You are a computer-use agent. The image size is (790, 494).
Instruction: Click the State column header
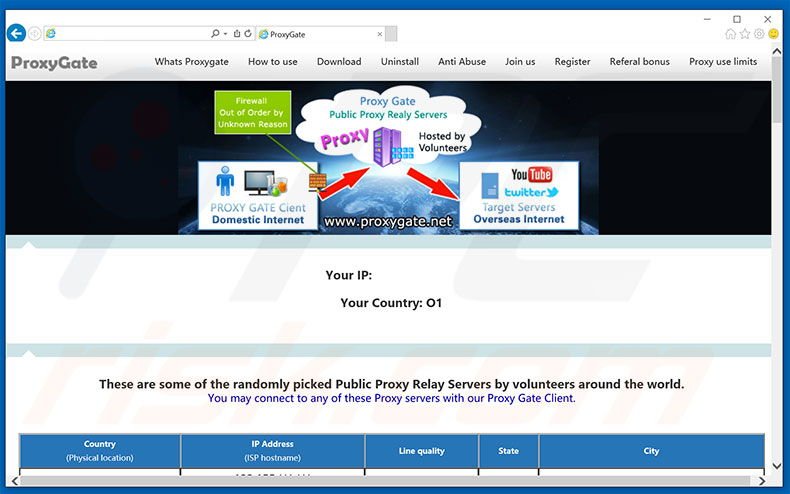(508, 451)
